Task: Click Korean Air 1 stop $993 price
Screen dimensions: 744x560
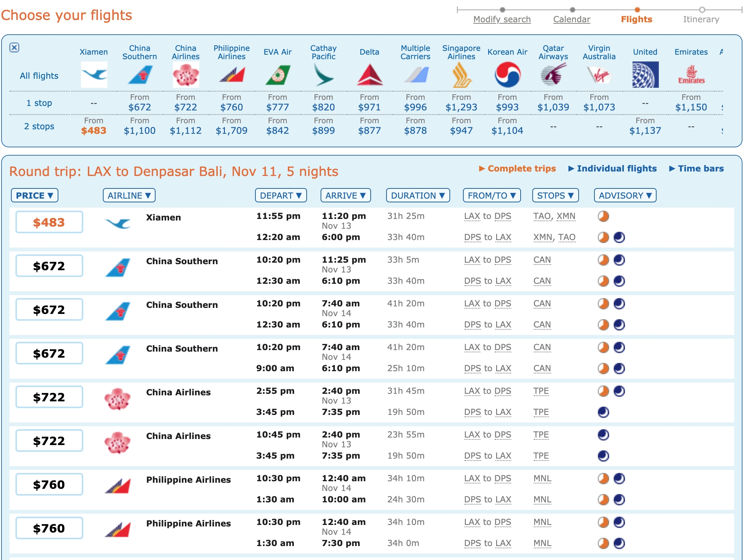Action: tap(507, 107)
